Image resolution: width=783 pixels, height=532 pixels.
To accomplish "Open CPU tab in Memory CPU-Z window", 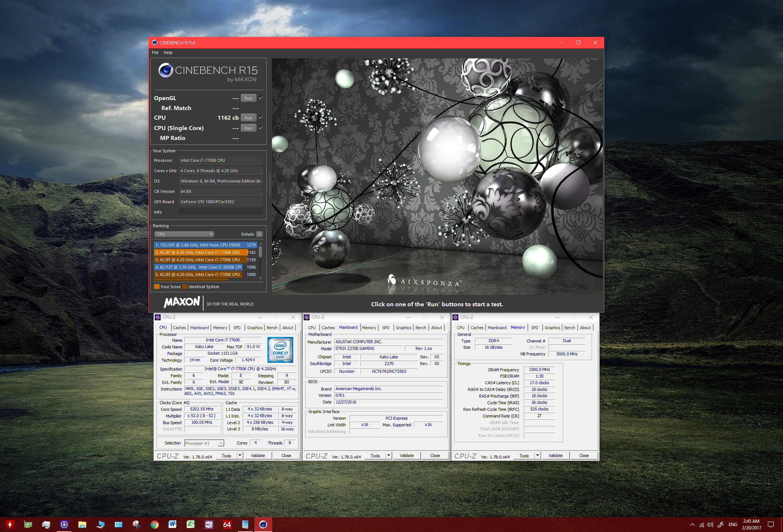I will click(461, 328).
